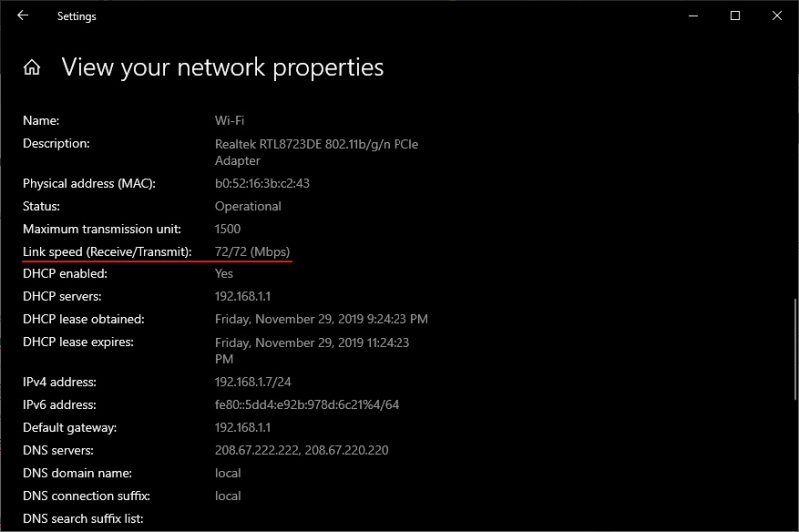Click the vertical scrollbar thumb
Viewport: 799px width, 532px height.
(x=795, y=349)
